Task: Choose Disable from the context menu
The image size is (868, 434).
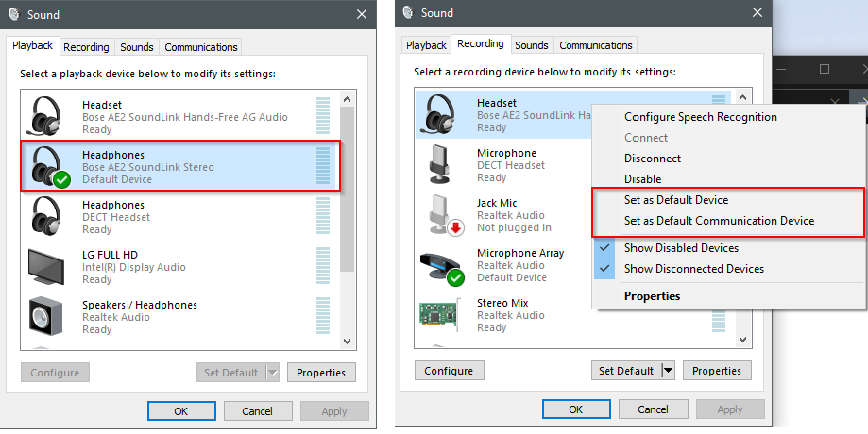Action: [x=642, y=179]
